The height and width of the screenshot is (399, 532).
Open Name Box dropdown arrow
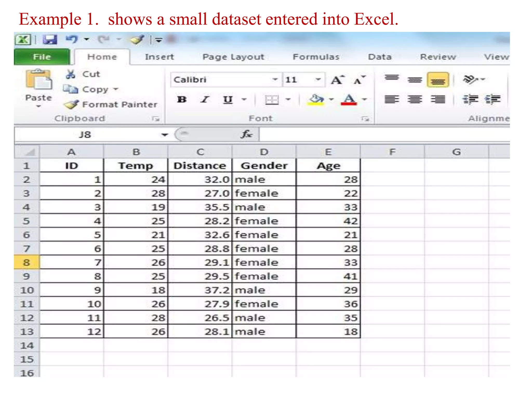click(x=164, y=135)
